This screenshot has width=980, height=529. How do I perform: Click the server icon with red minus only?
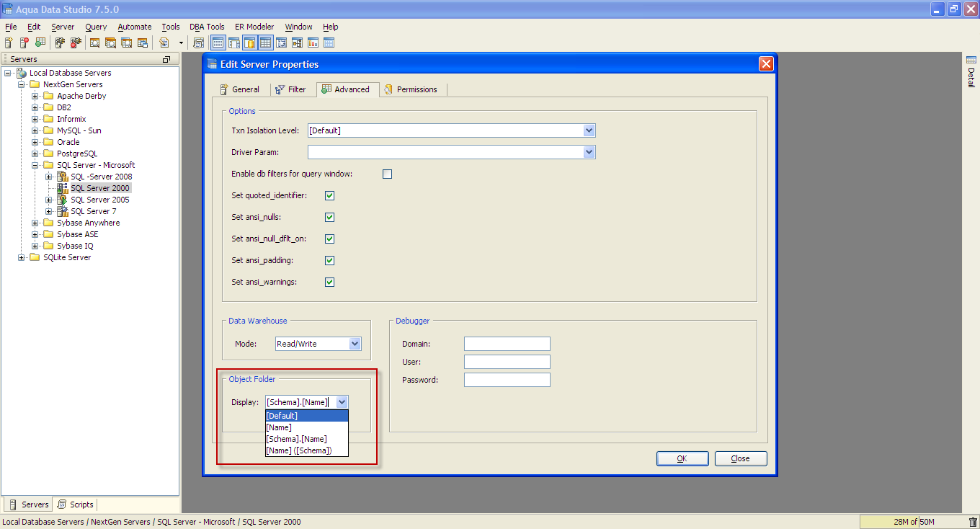24,43
